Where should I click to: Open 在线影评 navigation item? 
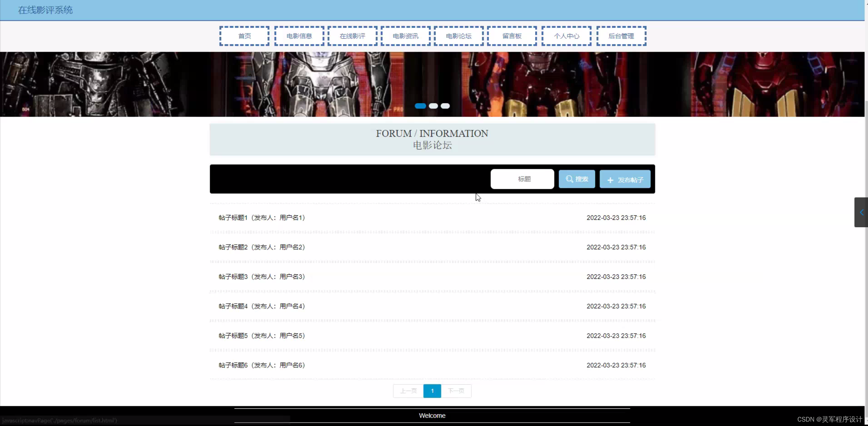352,36
